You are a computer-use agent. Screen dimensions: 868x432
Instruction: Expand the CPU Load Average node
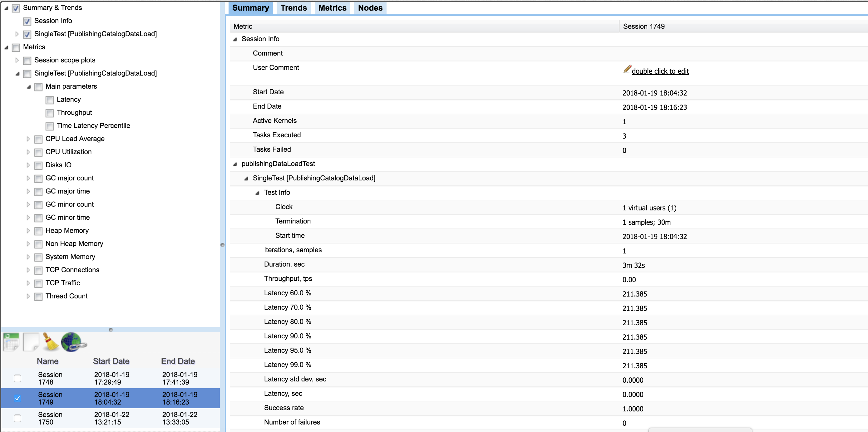tap(28, 139)
